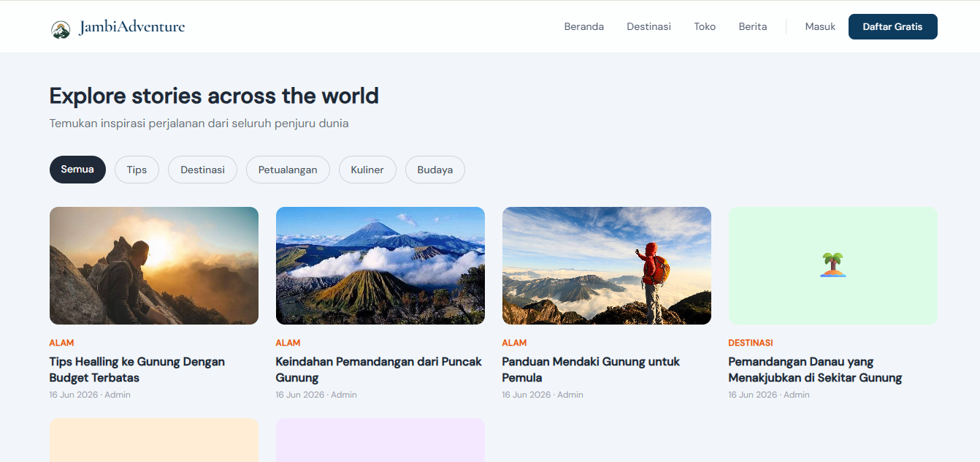Click the Masuk login link
Image resolution: width=980 pixels, height=462 pixels.
[820, 26]
